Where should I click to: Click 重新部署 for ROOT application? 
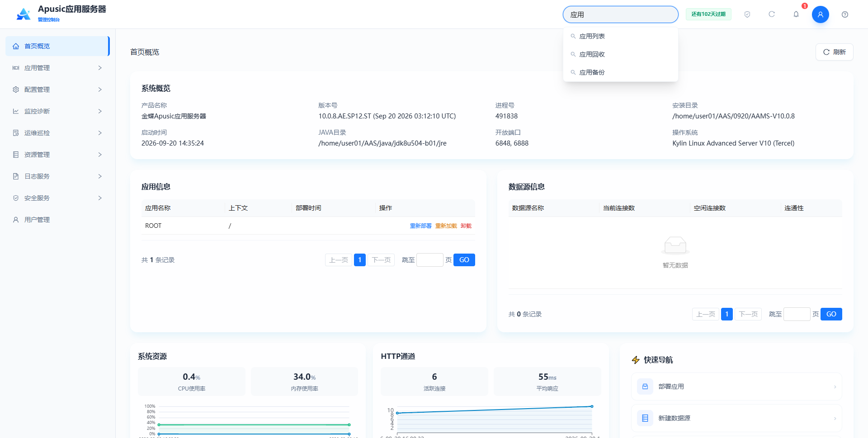(x=420, y=226)
